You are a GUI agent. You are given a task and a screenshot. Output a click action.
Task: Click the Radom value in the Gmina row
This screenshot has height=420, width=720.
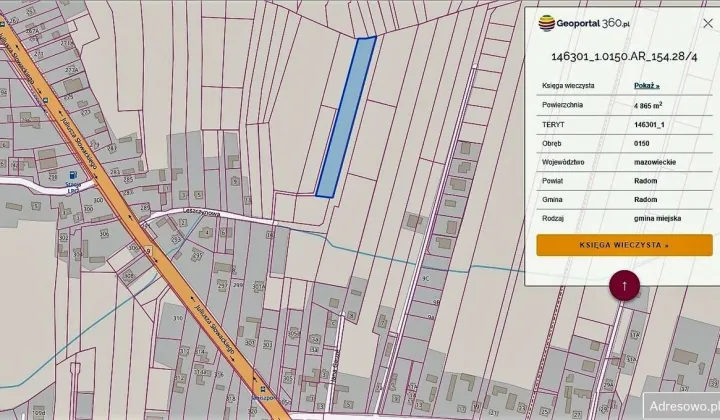point(645,200)
